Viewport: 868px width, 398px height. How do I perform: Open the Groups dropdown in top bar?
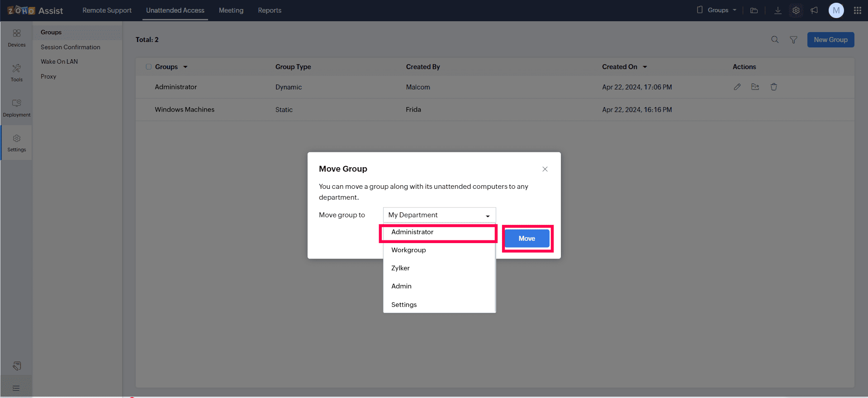point(717,10)
